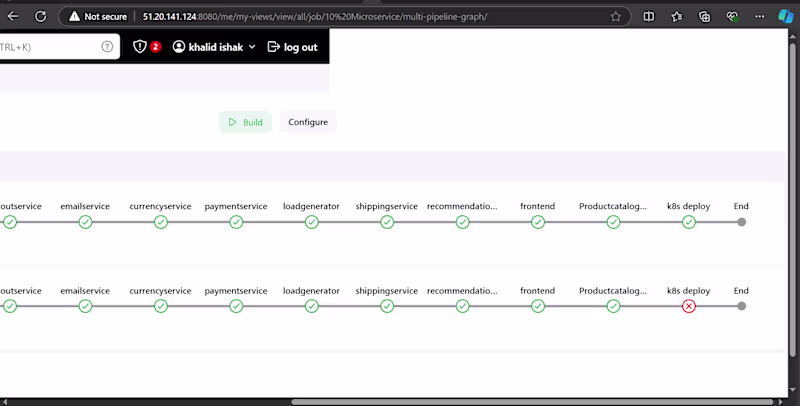Screen dimensions: 800x406
Task: Bookmark this page with star icon
Action: click(616, 16)
